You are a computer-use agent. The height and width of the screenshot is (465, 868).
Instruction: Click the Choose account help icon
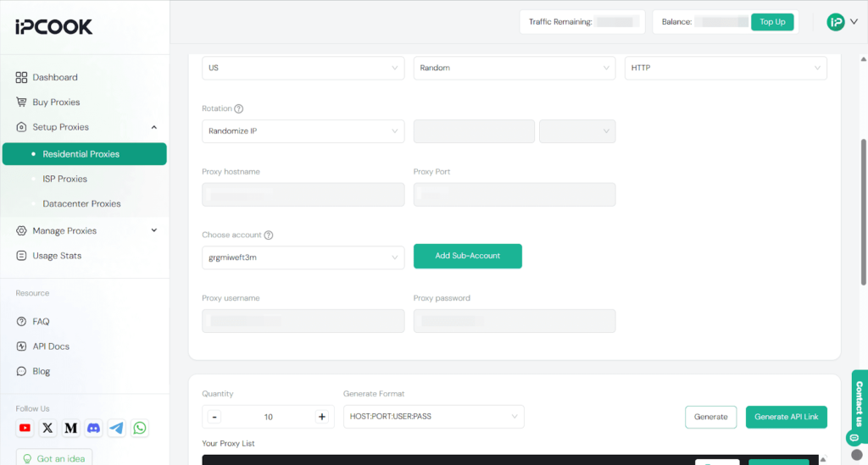(269, 235)
